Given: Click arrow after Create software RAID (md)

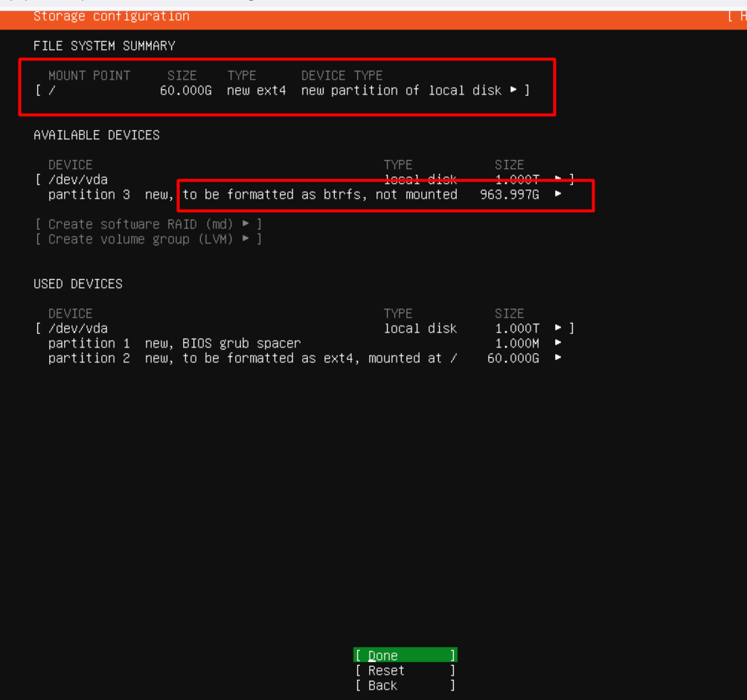Looking at the screenshot, I should coord(246,224).
